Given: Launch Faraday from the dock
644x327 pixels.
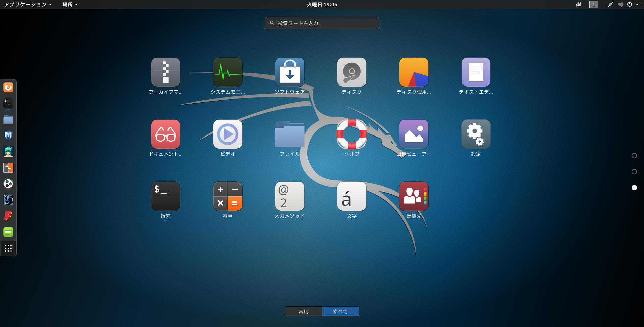Looking at the screenshot, I should [x=8, y=216].
